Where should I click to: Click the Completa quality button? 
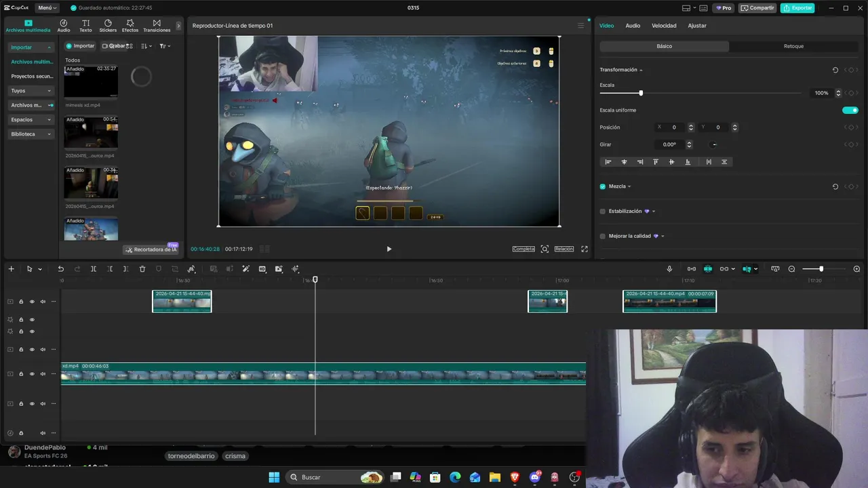(x=524, y=249)
